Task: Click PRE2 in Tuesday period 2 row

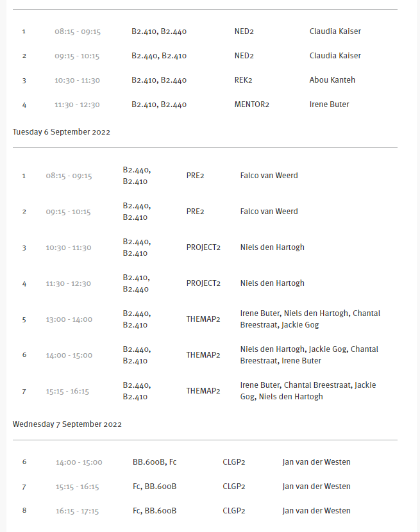Action: click(195, 212)
